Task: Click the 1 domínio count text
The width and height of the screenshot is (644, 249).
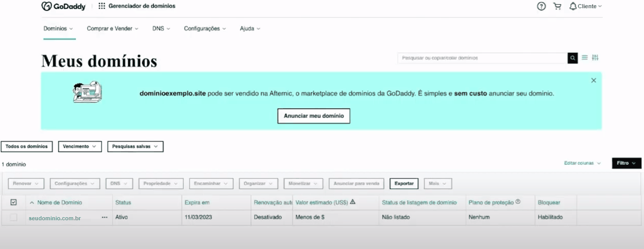Action: 14,164
